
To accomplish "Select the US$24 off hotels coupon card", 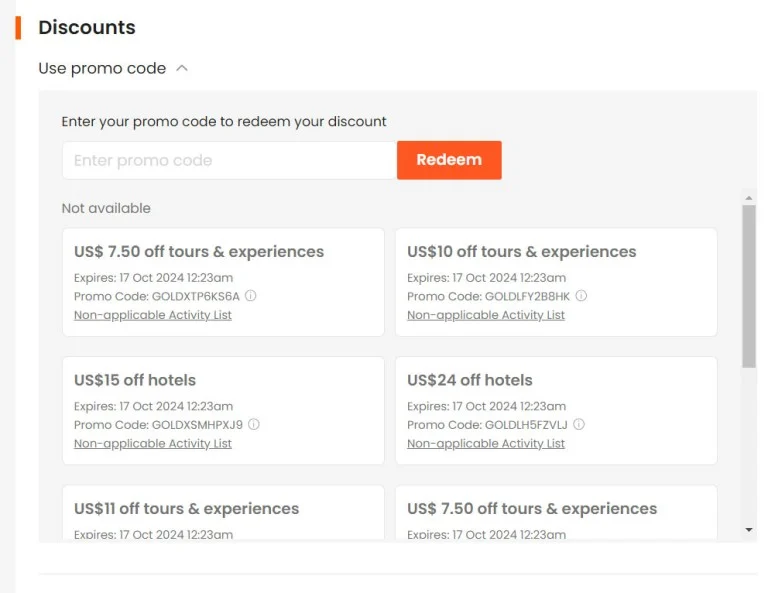I will 556,410.
